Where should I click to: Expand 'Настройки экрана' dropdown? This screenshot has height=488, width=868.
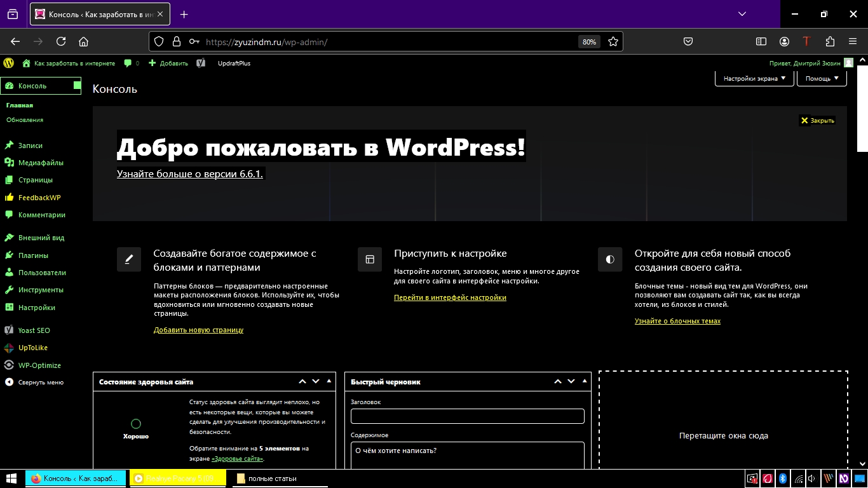[754, 78]
